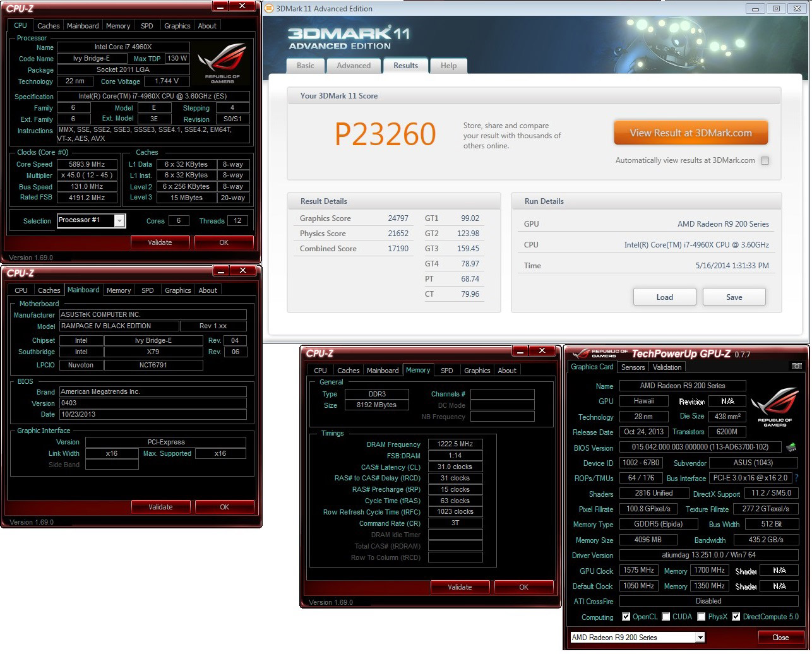Screen dimensions: 812x654
Task: Click the Save button in 3DMark 11
Action: tap(734, 297)
